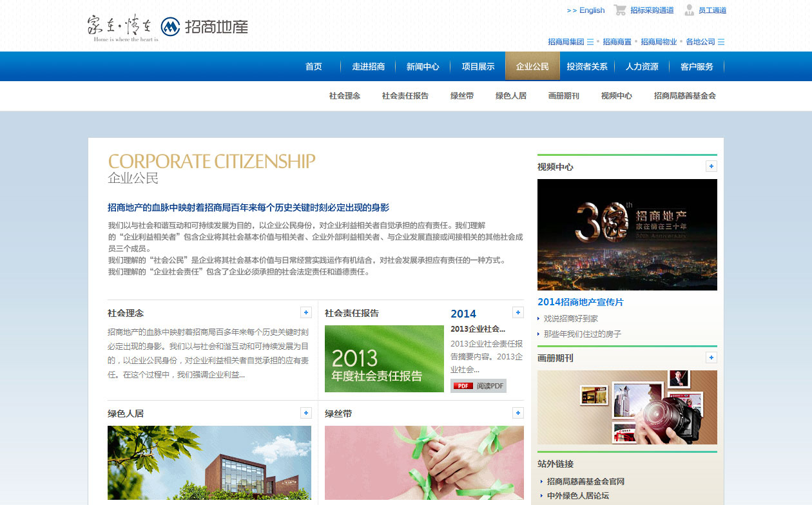Screen dimensions: 812x505
Task: Open the 员工通道 link
Action: 712,10
